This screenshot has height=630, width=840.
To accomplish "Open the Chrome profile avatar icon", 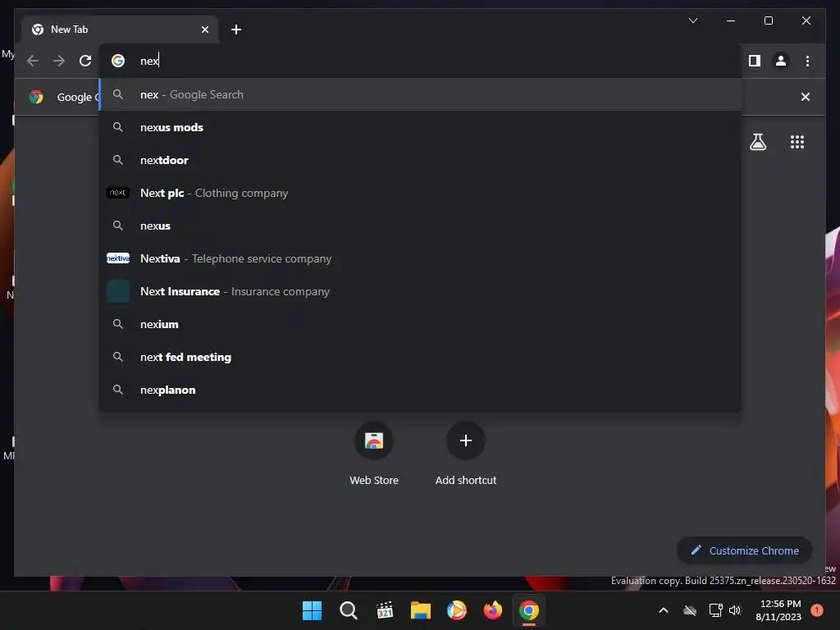I will coord(781,61).
